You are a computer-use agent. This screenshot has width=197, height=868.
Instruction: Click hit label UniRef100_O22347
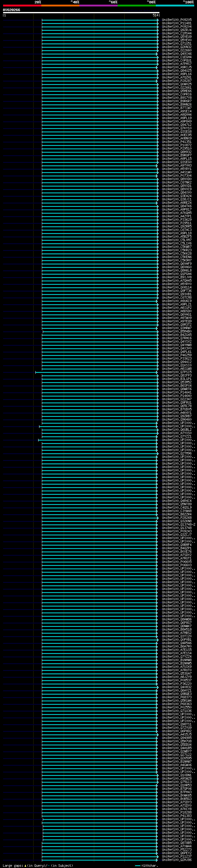177,399
